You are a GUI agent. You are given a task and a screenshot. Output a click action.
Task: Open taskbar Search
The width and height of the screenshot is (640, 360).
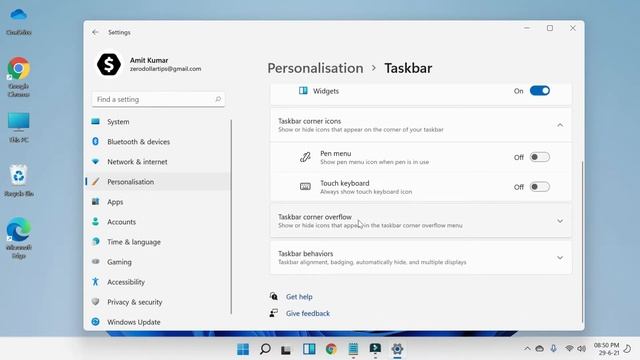(265, 349)
